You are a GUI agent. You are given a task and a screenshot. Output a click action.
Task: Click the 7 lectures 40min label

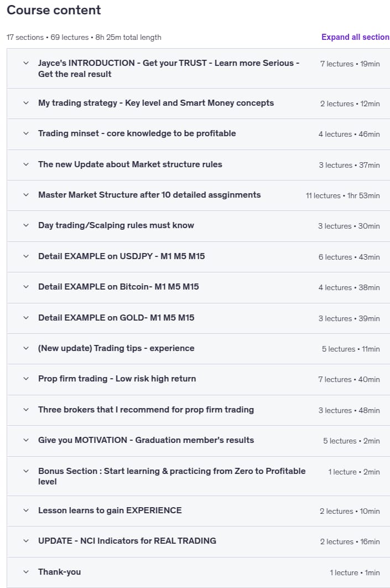point(349,379)
